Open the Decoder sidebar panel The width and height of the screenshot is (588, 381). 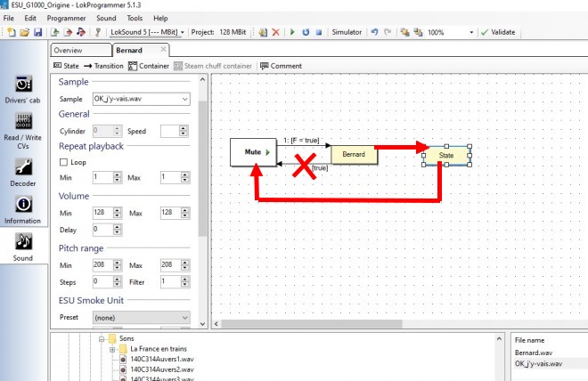pos(23,173)
